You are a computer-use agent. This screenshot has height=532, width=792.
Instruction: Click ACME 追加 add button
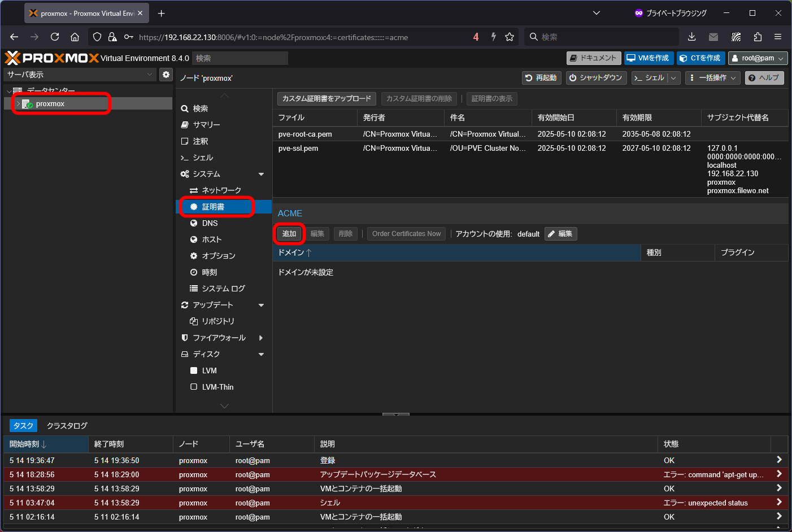289,234
